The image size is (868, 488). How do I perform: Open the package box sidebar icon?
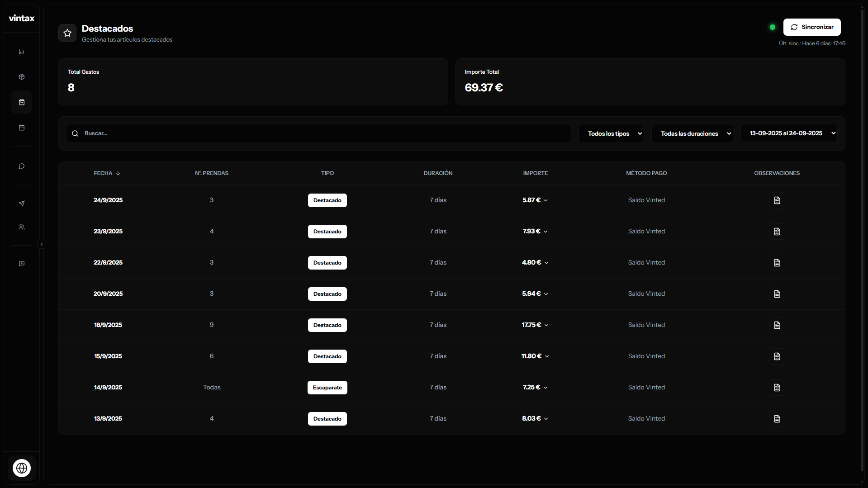[x=21, y=77]
